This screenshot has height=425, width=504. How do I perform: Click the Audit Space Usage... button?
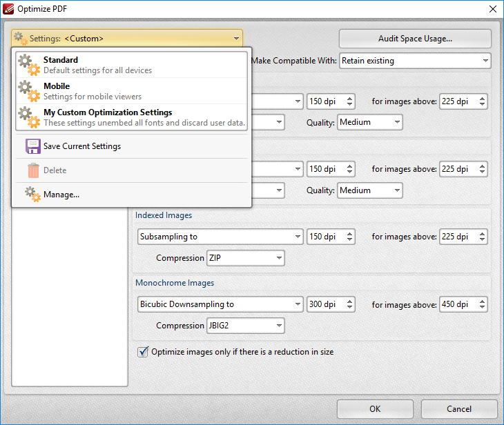point(415,39)
